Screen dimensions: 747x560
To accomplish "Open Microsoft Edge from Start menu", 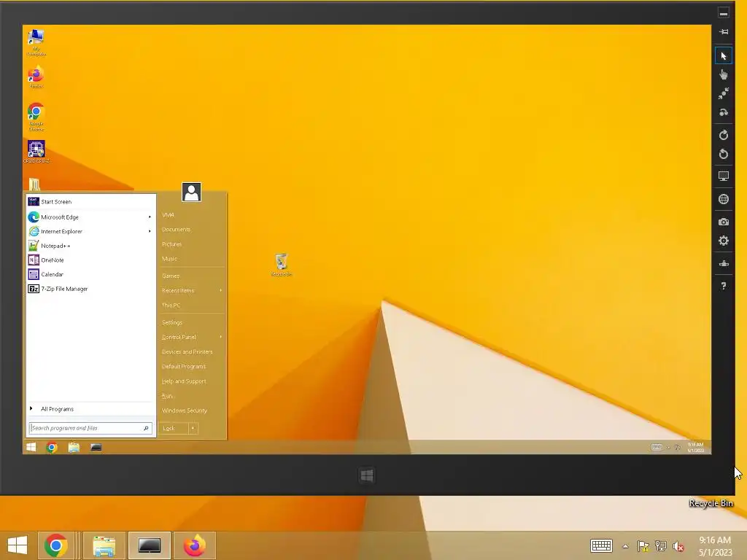I will pos(91,217).
